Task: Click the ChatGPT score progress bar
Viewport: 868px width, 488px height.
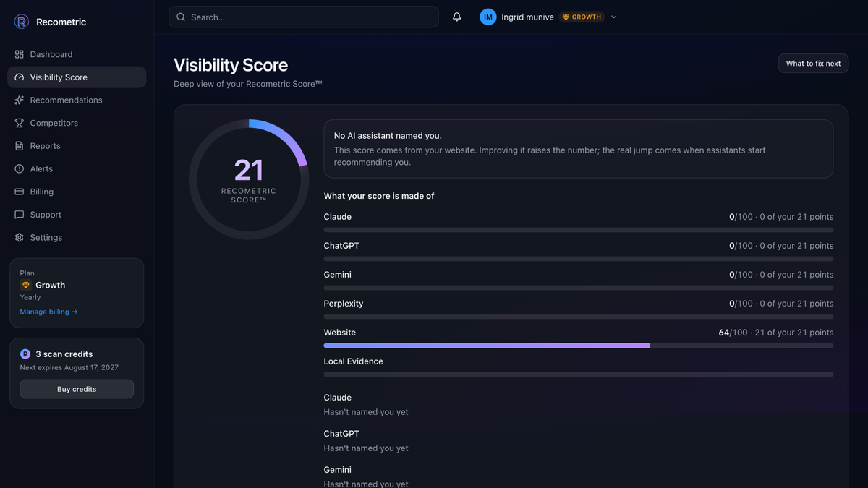Action: 579,259
